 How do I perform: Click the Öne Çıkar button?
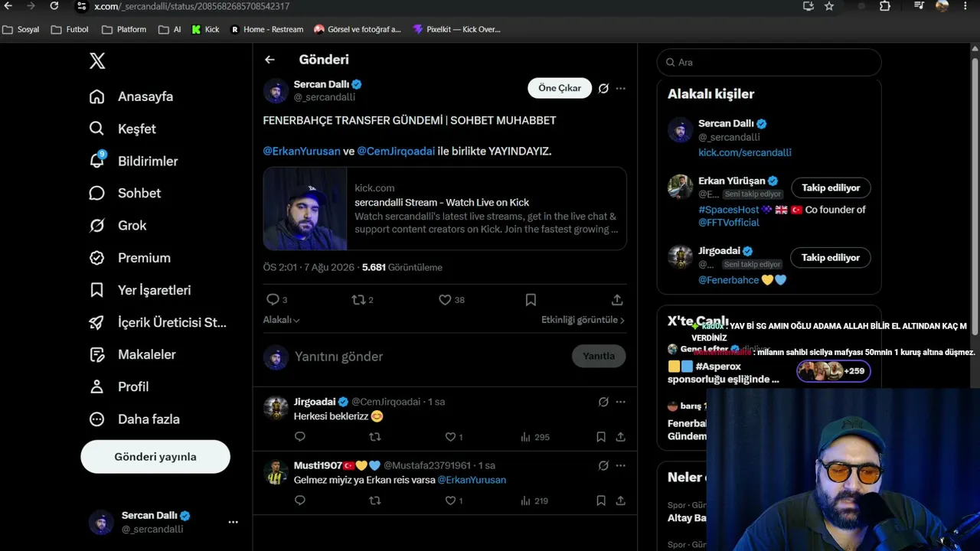point(560,88)
